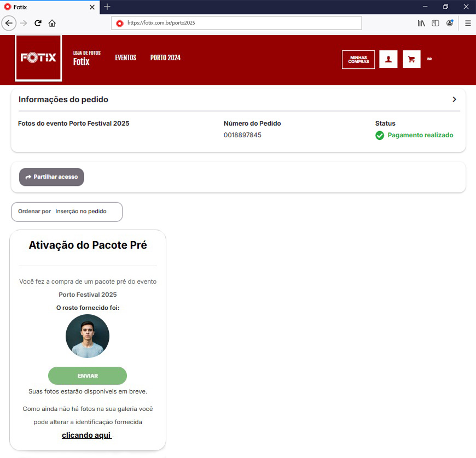Viewport: 476px width, 458px height.
Task: Click the Partilhar acesso button
Action: [51, 177]
